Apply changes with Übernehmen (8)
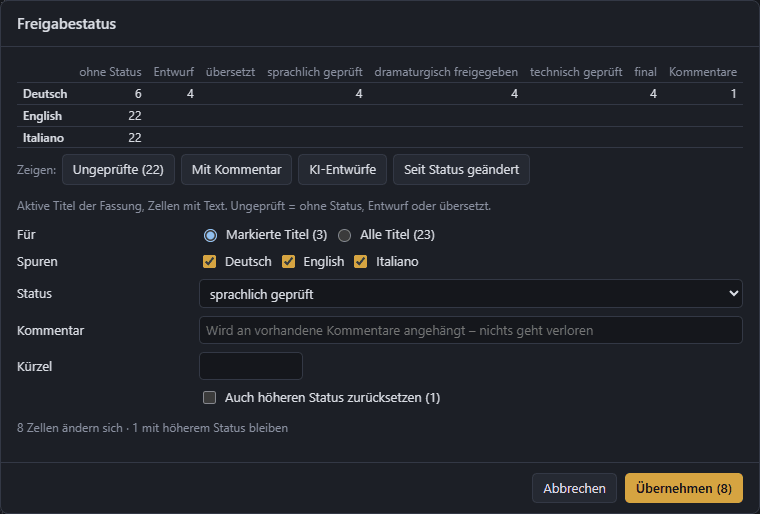Screen dimensions: 760x514 pos(684,488)
